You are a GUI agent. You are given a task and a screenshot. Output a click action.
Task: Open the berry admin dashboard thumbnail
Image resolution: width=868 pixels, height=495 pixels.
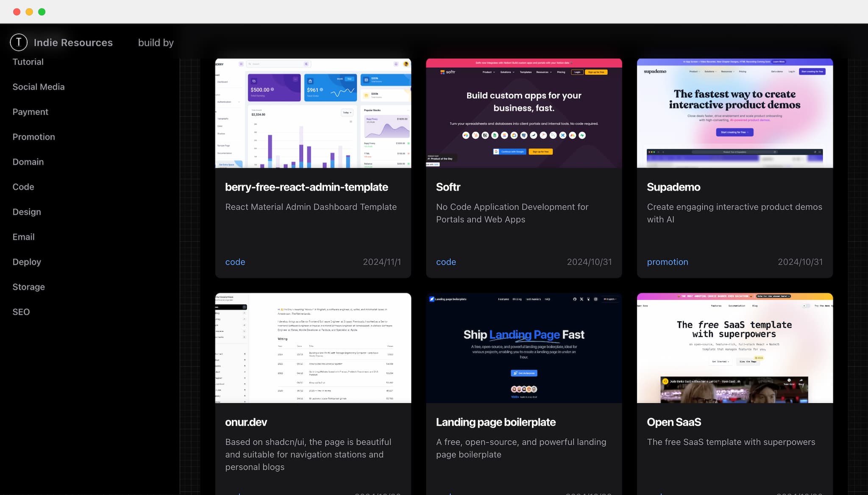(x=313, y=113)
